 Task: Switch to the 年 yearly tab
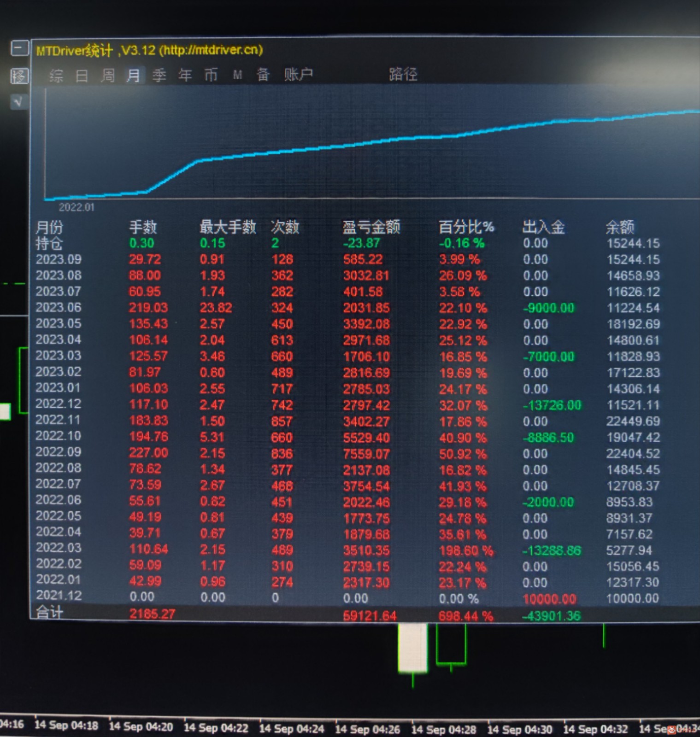185,75
